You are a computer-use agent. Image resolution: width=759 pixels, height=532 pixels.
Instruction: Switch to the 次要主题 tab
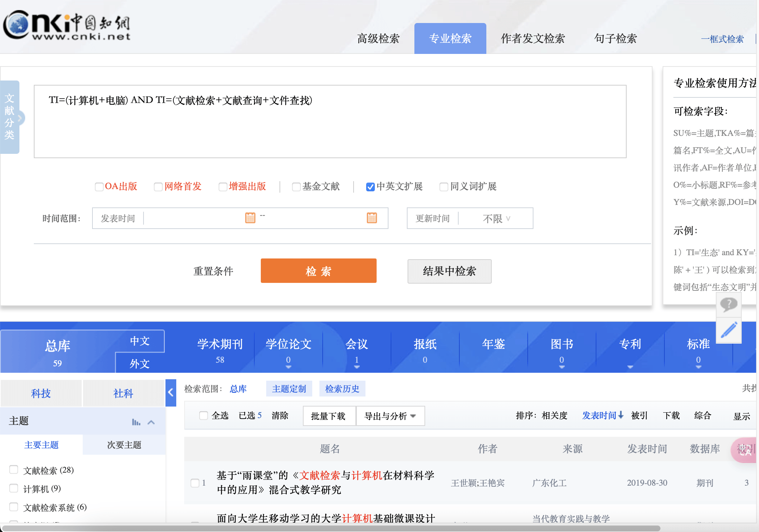coord(124,445)
